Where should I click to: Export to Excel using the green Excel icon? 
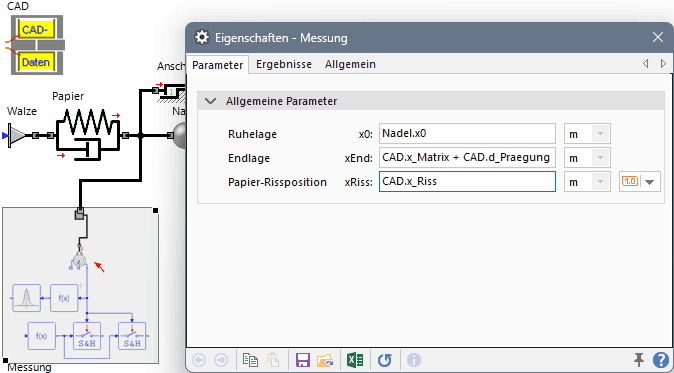pyautogui.click(x=355, y=359)
